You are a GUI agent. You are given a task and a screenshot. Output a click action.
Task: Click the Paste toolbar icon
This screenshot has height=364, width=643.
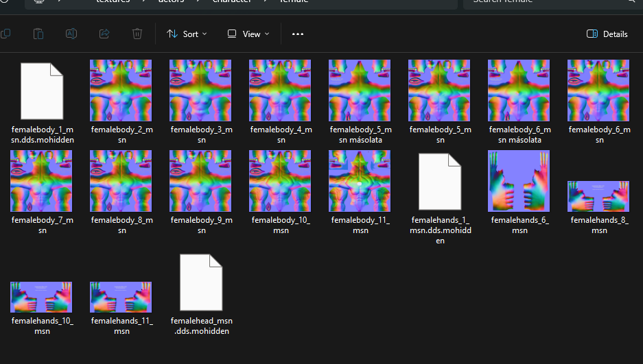point(38,34)
